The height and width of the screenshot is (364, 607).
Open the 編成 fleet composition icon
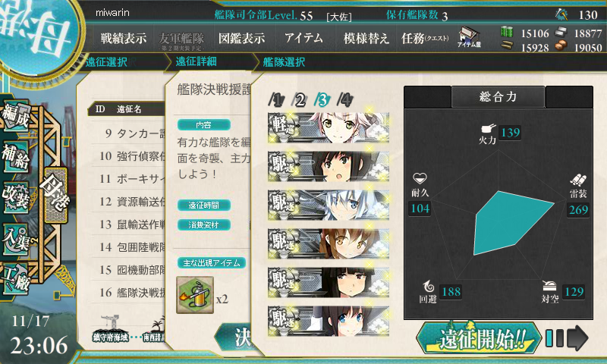pos(15,116)
